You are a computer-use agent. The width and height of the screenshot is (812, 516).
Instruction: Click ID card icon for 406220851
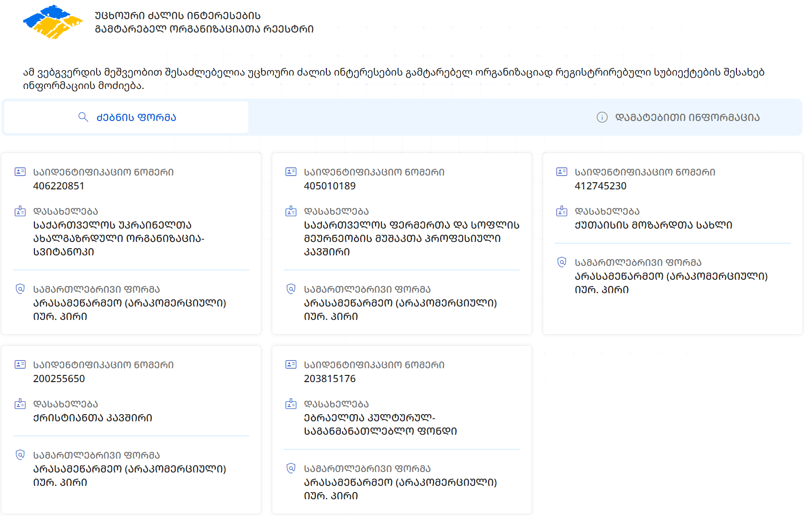click(x=20, y=172)
